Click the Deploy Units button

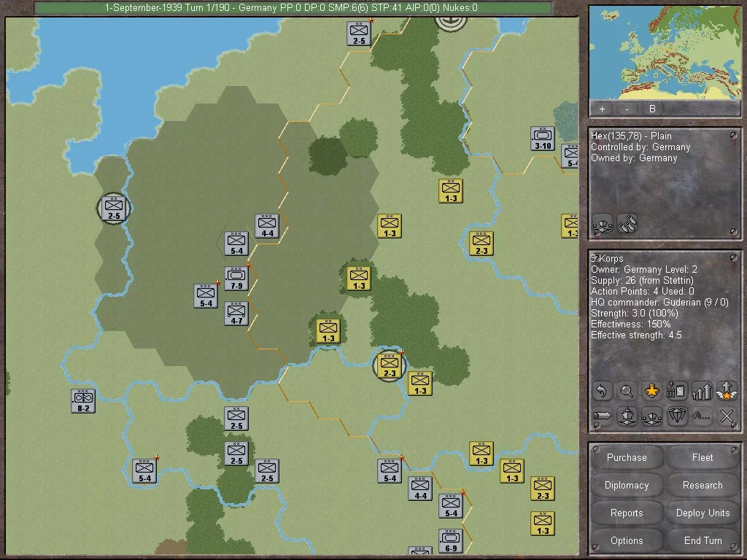tap(703, 513)
